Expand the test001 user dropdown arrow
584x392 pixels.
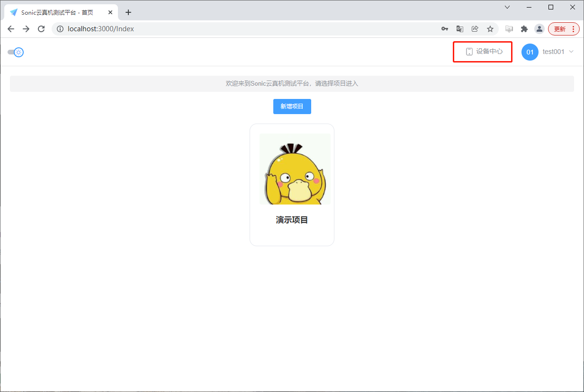(x=571, y=52)
